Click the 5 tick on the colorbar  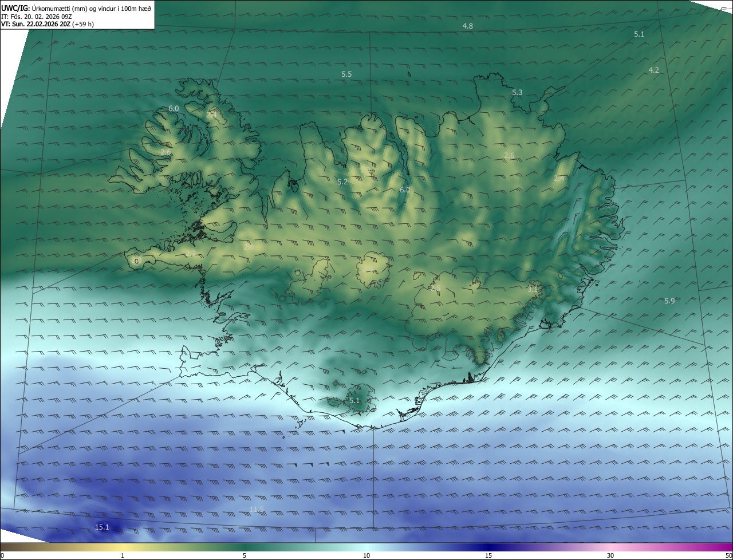point(245,555)
